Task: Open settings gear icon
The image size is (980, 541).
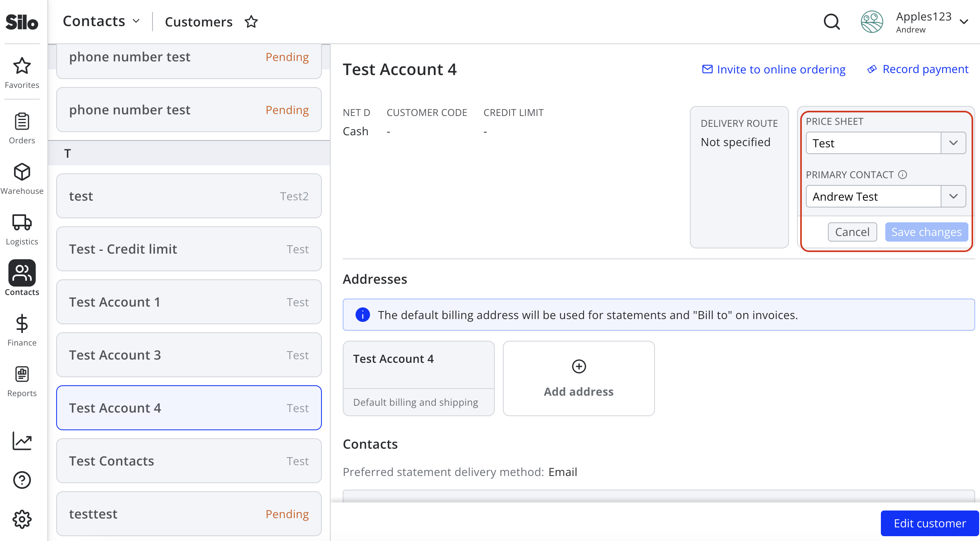Action: point(22,519)
